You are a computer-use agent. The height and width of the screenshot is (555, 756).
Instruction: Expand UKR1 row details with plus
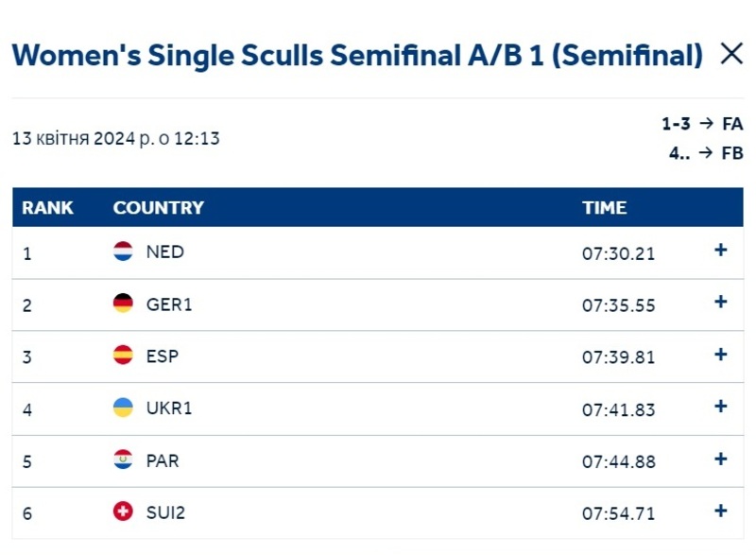tap(720, 406)
